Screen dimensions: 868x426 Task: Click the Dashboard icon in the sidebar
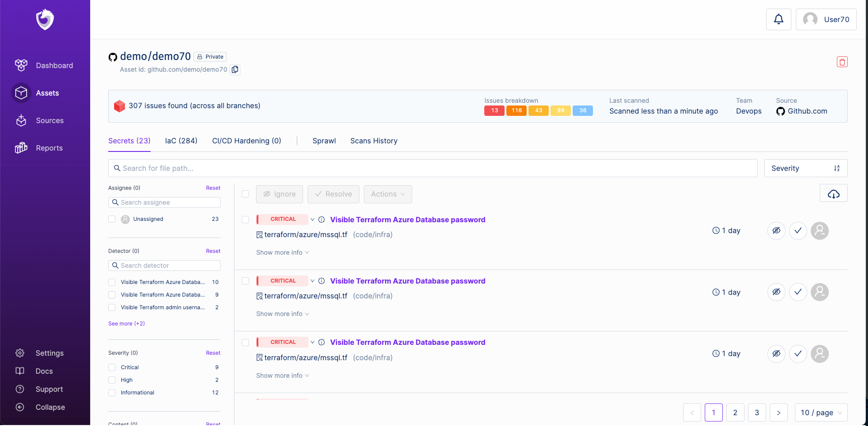click(x=21, y=65)
